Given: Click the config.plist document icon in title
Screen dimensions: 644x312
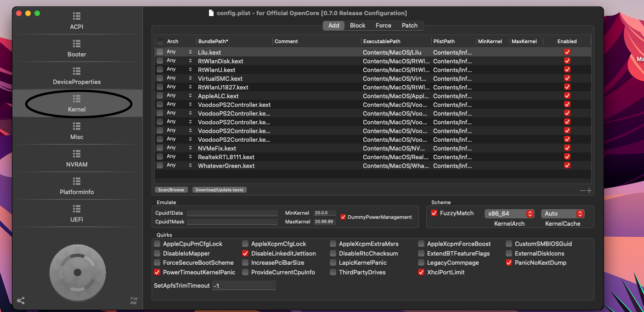Looking at the screenshot, I should (211, 13).
